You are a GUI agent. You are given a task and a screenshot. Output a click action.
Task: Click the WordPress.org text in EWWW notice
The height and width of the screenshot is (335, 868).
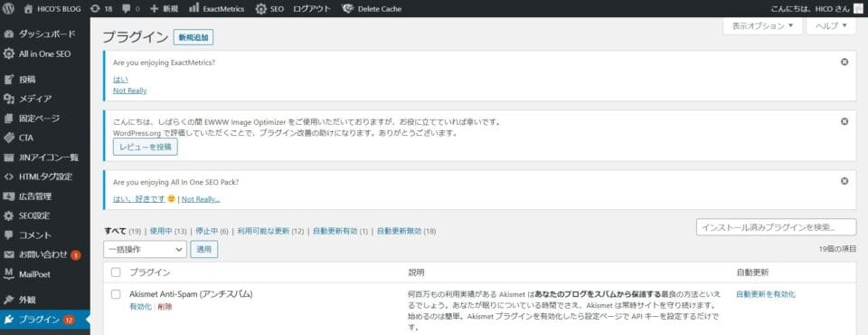[137, 133]
